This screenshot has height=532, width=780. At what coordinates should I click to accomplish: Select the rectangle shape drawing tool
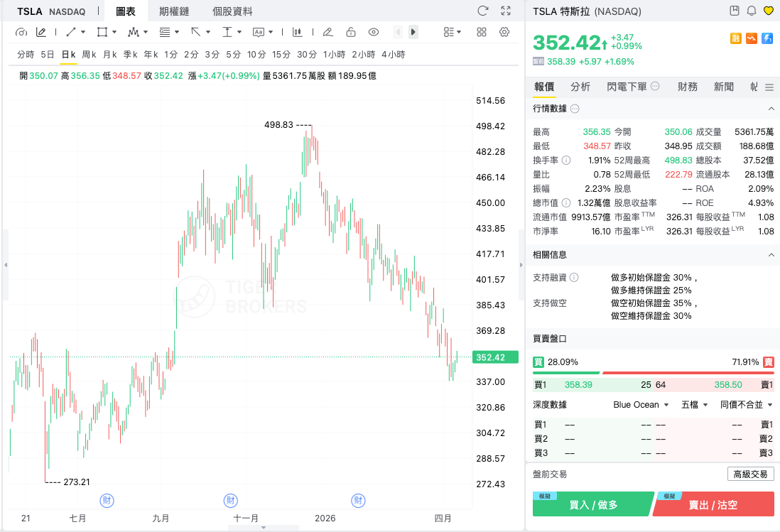pos(102,33)
